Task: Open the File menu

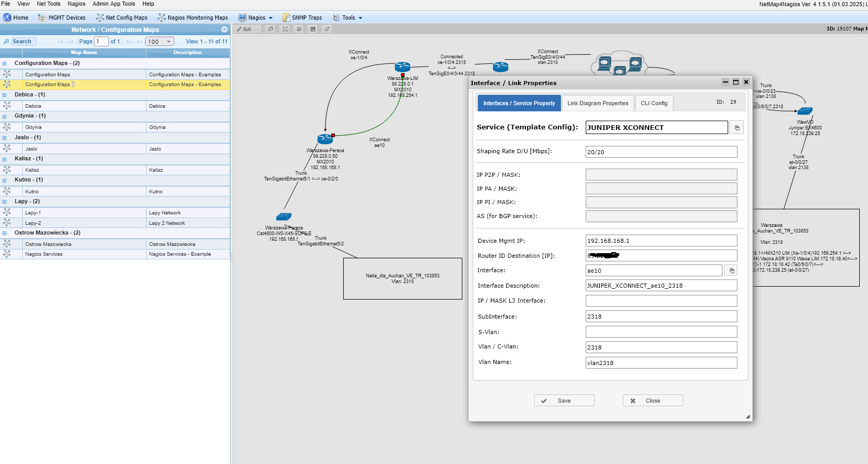Action: point(6,4)
